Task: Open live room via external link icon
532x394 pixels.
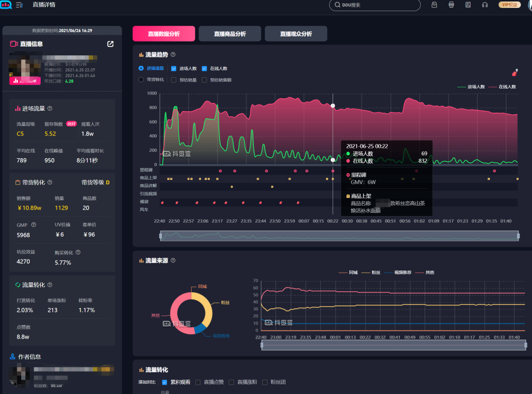Action: point(110,44)
